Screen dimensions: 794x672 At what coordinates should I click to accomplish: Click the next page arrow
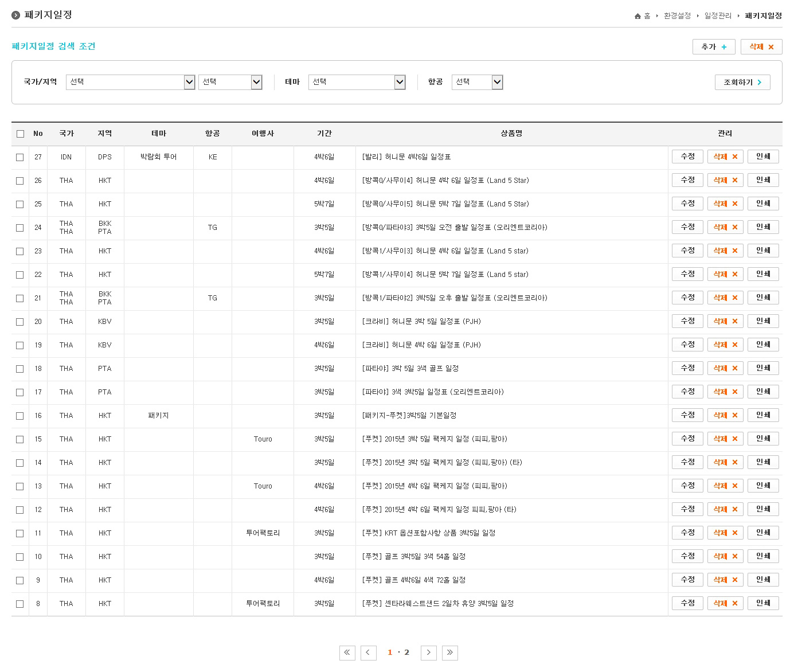coord(428,653)
